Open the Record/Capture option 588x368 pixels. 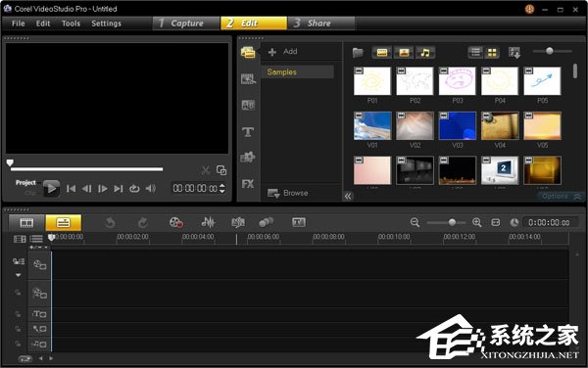[175, 223]
